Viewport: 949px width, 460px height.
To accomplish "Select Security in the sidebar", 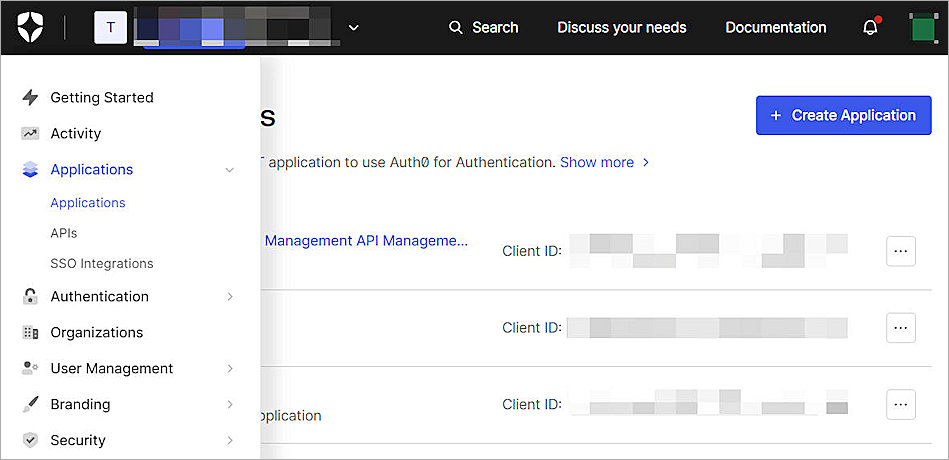I will 78,440.
